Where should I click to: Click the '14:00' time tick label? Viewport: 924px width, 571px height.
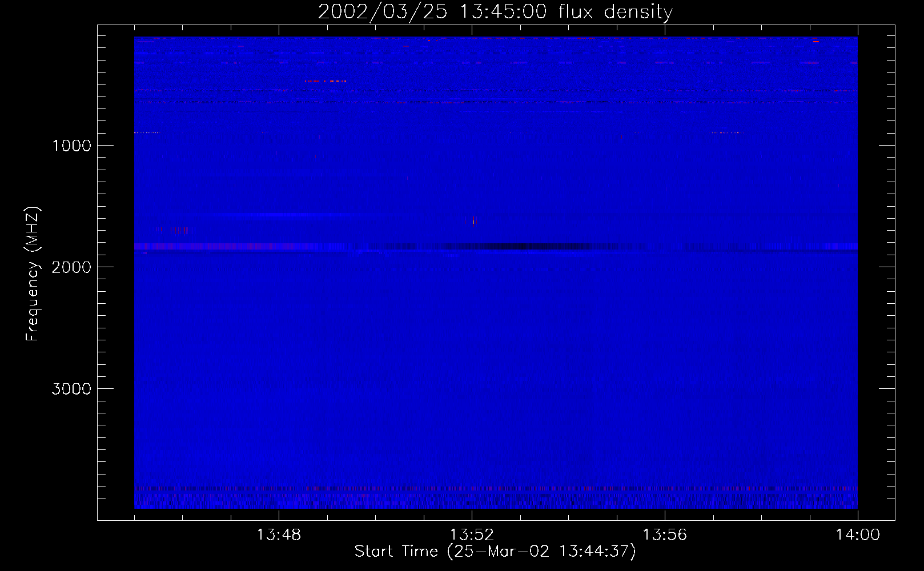[858, 535]
